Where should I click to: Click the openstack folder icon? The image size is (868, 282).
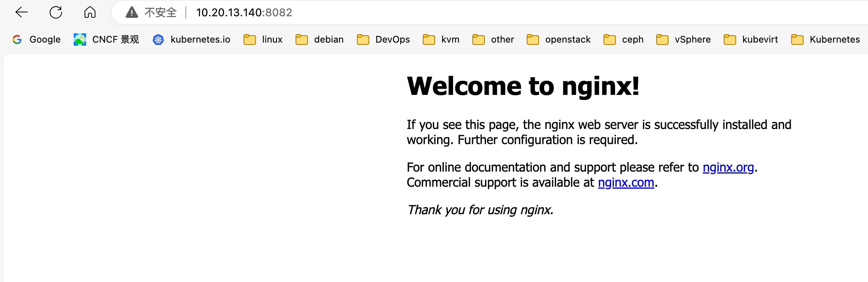coord(533,40)
